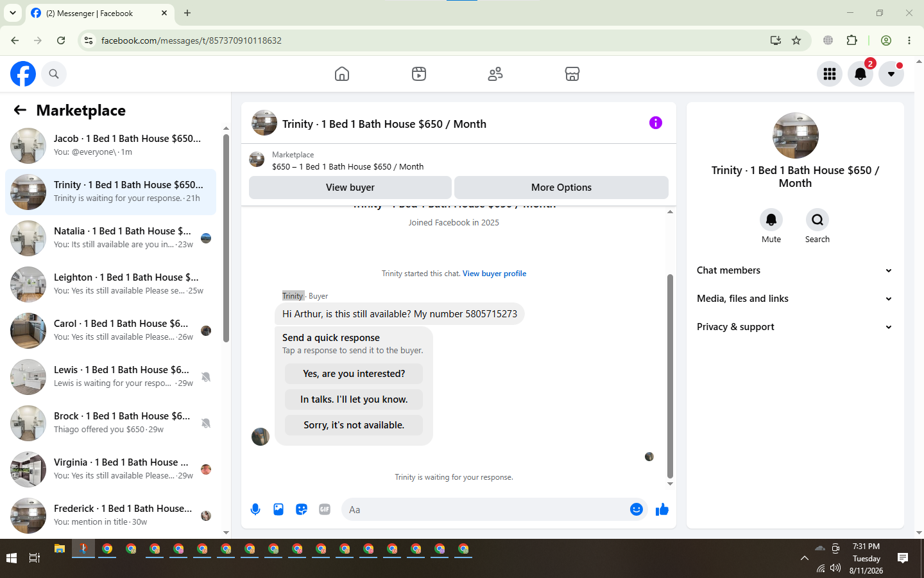Image resolution: width=924 pixels, height=578 pixels.
Task: Search in conversation via magnifier icon
Action: pos(817,220)
